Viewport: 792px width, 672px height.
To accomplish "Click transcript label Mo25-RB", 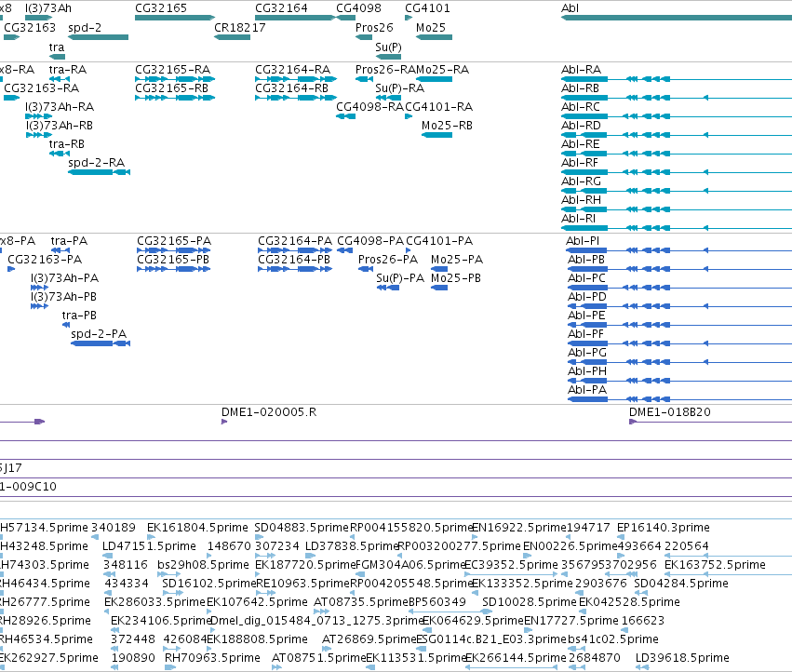I will point(447,126).
